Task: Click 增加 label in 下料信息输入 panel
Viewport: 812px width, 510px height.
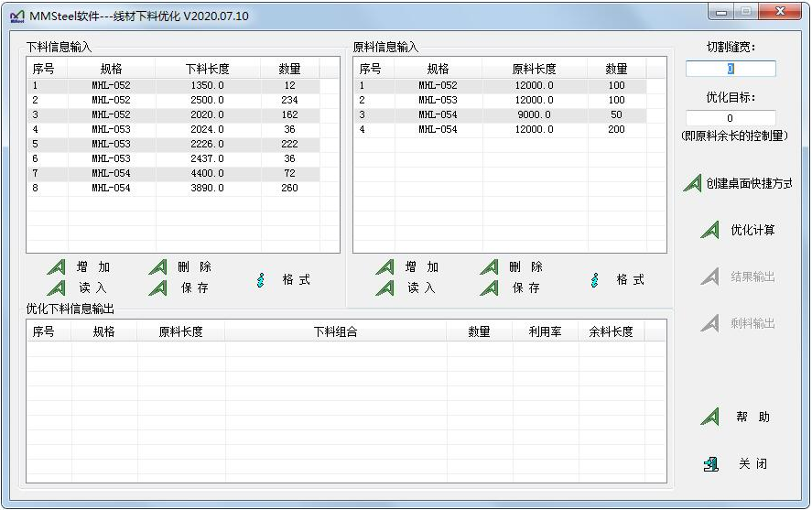Action: click(x=93, y=267)
